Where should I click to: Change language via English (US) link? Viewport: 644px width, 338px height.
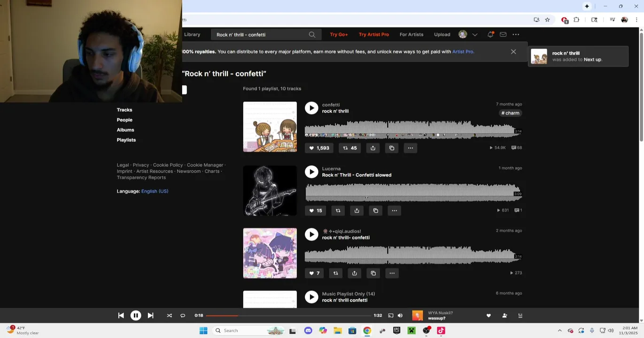pyautogui.click(x=155, y=192)
